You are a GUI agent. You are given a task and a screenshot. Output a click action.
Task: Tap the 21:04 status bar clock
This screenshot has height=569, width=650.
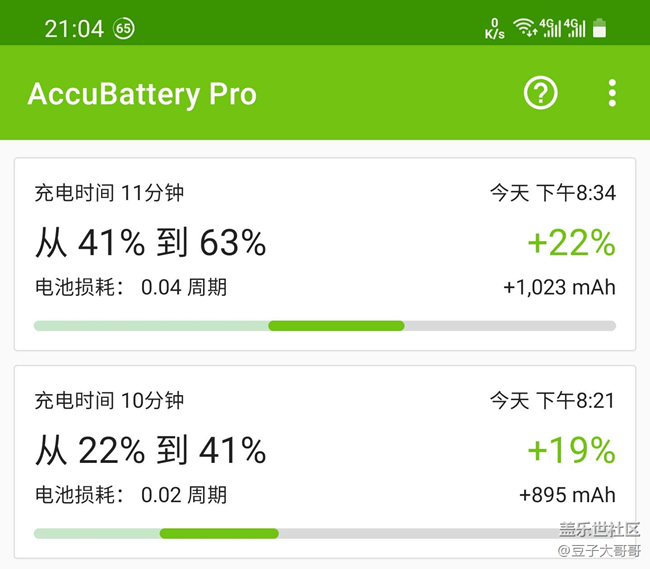(74, 29)
